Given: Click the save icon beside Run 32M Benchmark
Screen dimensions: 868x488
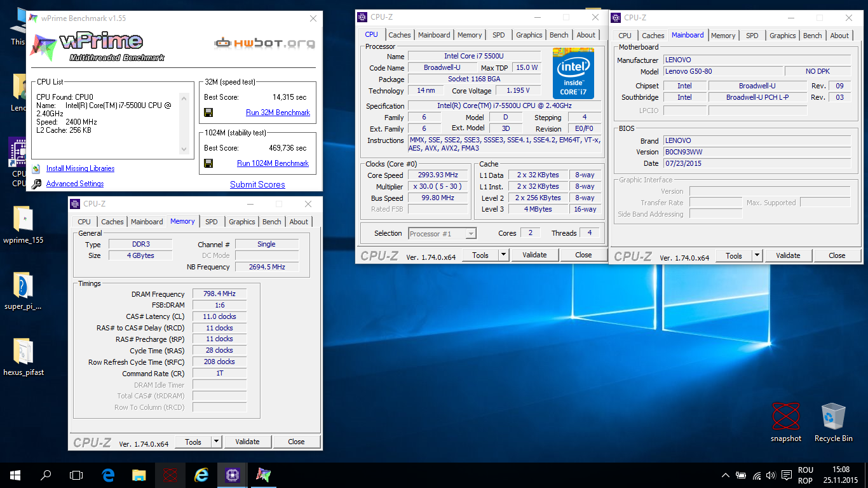Looking at the screenshot, I should [x=208, y=112].
